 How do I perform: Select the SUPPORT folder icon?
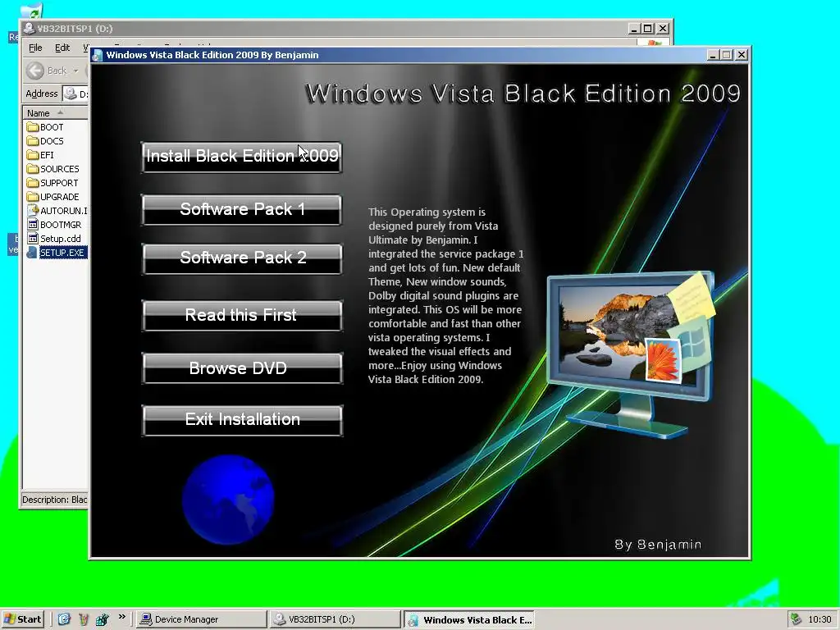tap(33, 183)
